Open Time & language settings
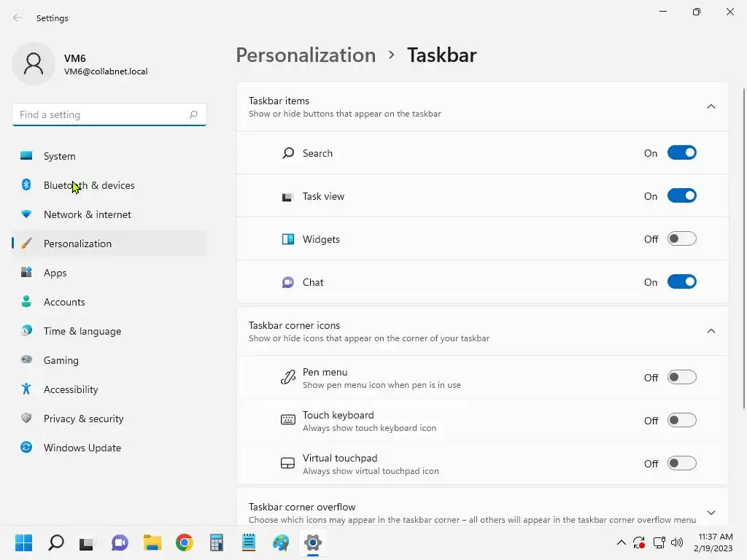 click(109, 331)
